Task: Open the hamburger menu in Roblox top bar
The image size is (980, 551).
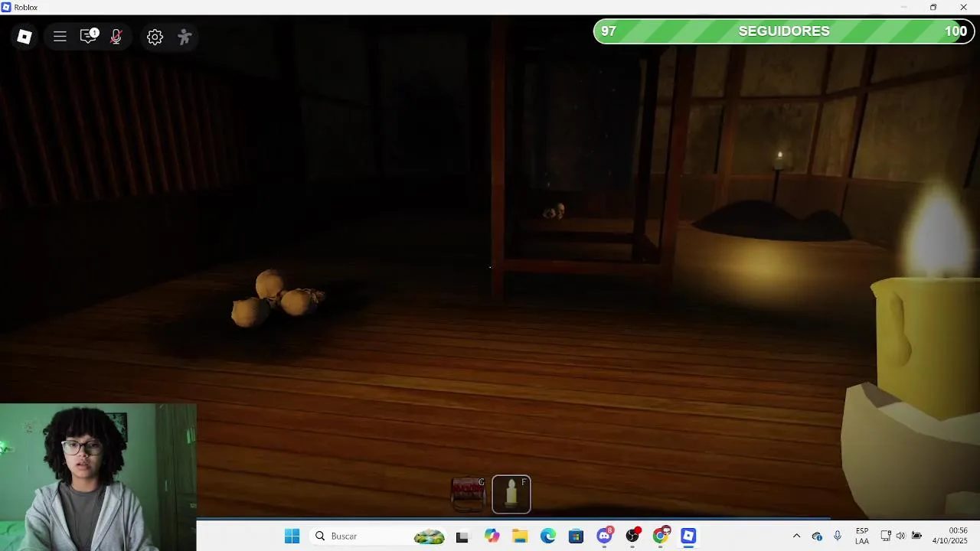Action: point(60,37)
